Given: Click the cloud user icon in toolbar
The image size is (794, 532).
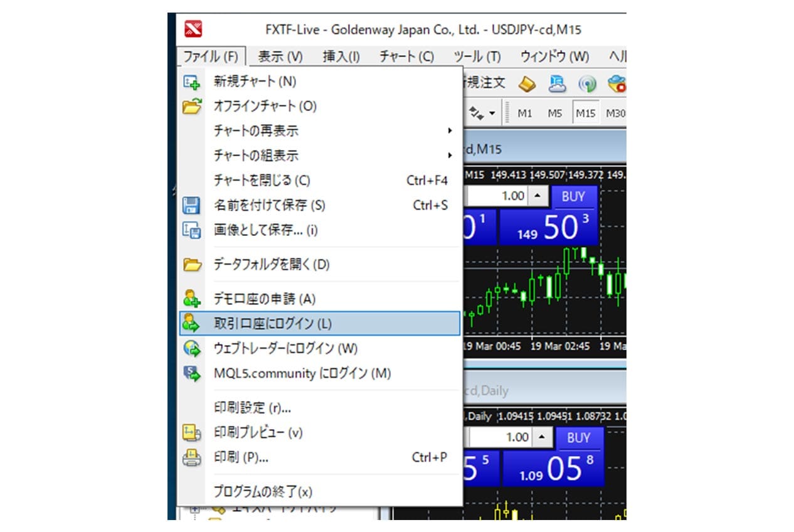Looking at the screenshot, I should pos(558,83).
